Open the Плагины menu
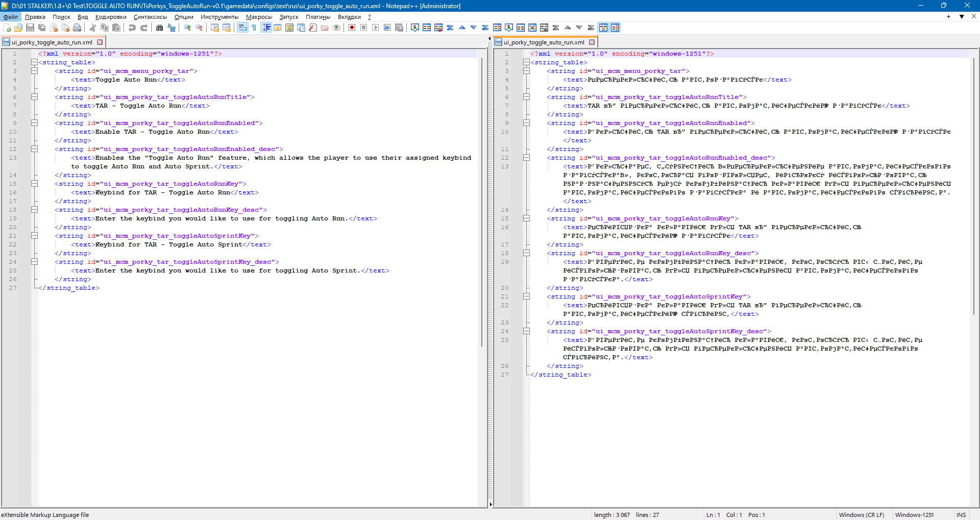Image resolution: width=980 pixels, height=520 pixels. pos(318,17)
